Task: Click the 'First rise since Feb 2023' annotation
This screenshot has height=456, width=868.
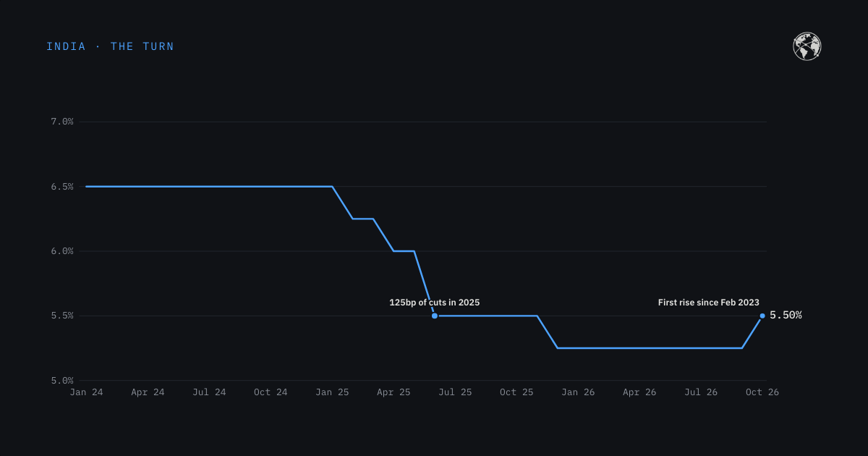Action: pos(709,303)
